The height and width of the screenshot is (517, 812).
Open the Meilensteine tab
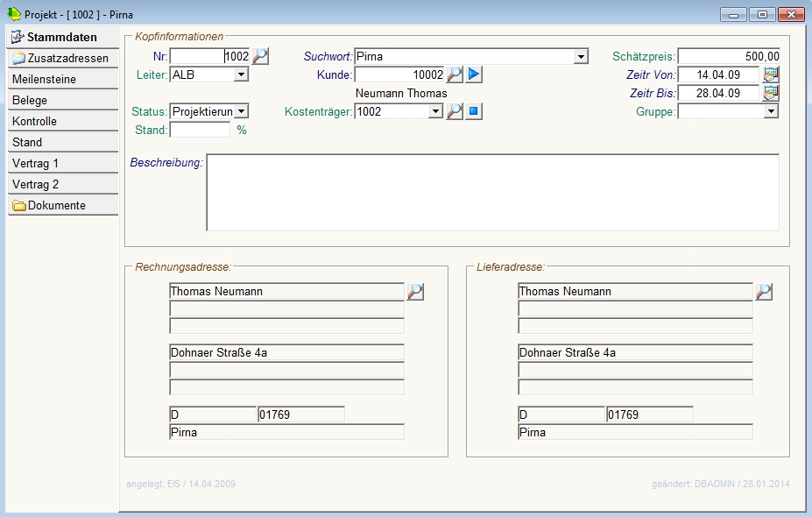click(62, 80)
